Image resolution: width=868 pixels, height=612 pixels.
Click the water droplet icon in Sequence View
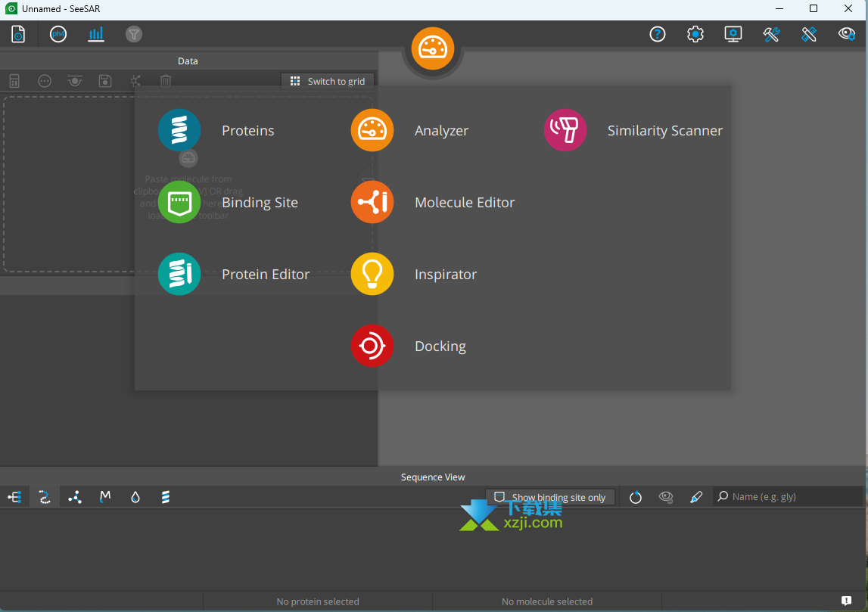point(135,497)
